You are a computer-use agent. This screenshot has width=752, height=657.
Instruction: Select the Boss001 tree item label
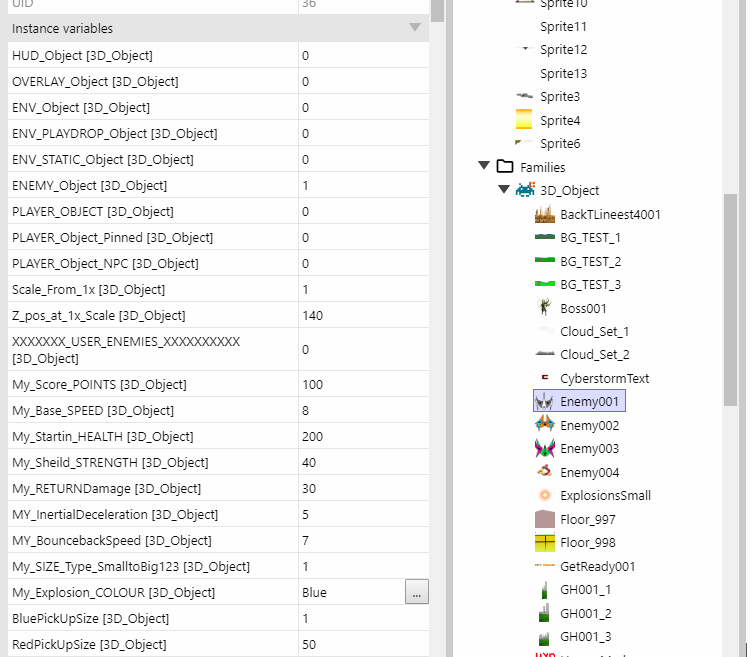(583, 308)
